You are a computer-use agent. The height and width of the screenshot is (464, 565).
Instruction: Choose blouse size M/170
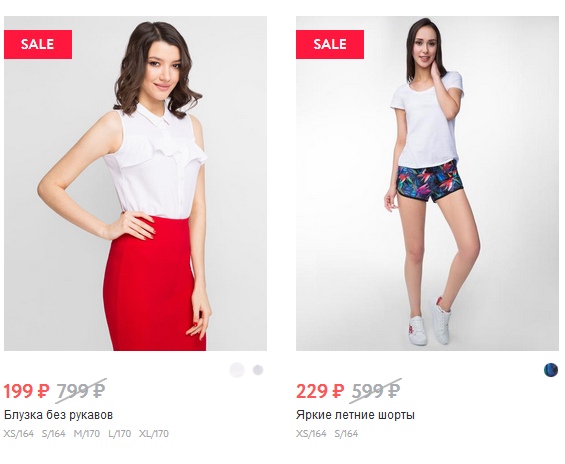coord(87,433)
